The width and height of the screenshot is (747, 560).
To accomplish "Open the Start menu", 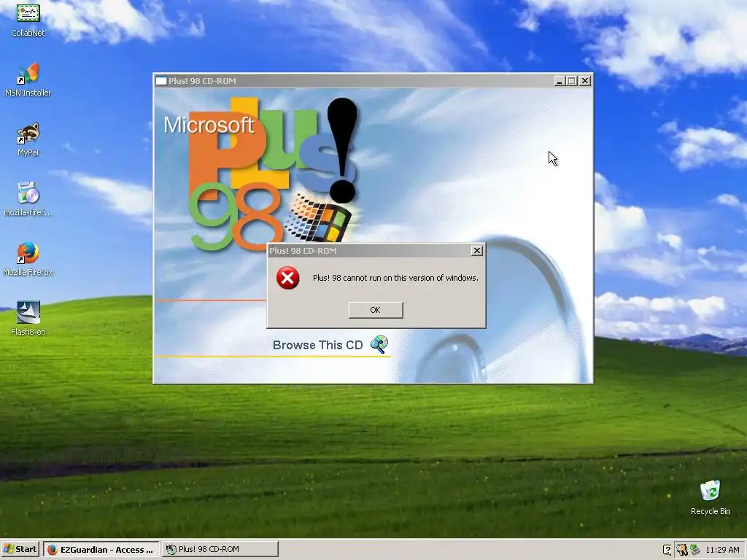I will [x=20, y=549].
